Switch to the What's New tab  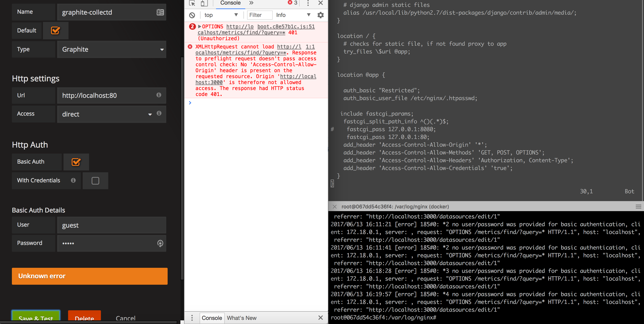pyautogui.click(x=242, y=318)
